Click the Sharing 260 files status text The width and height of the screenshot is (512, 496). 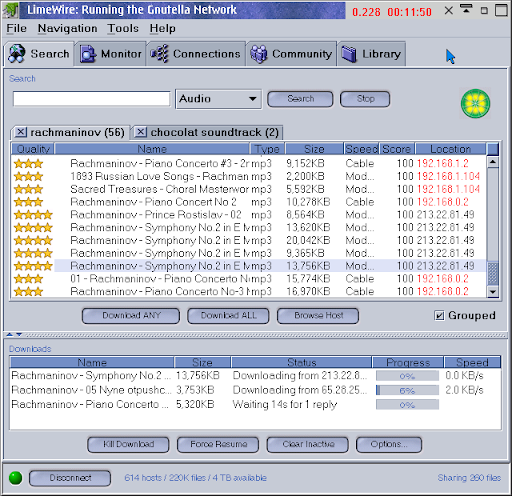pos(469,478)
